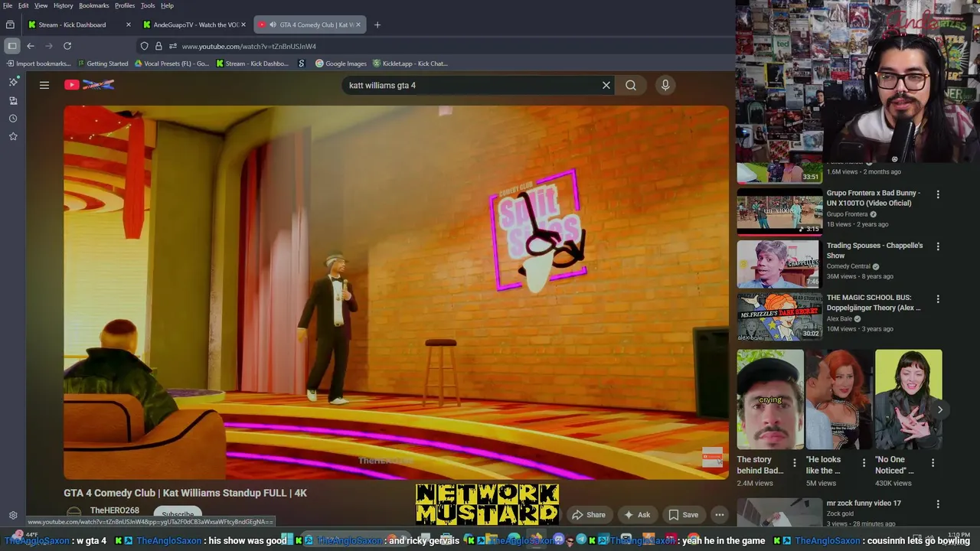Switch to AndeGuapoTV VOD tab
This screenshot has height=551, width=980.
196,24
